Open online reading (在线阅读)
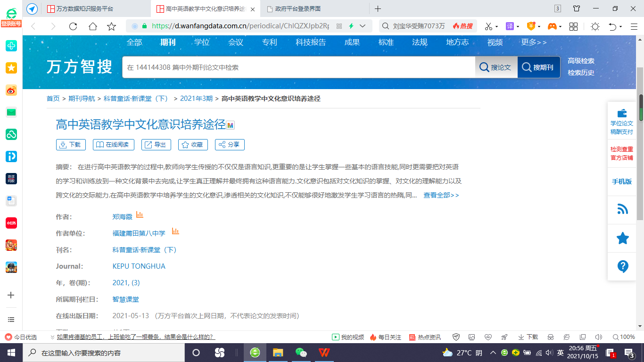Image resolution: width=644 pixels, height=362 pixels. [113, 145]
